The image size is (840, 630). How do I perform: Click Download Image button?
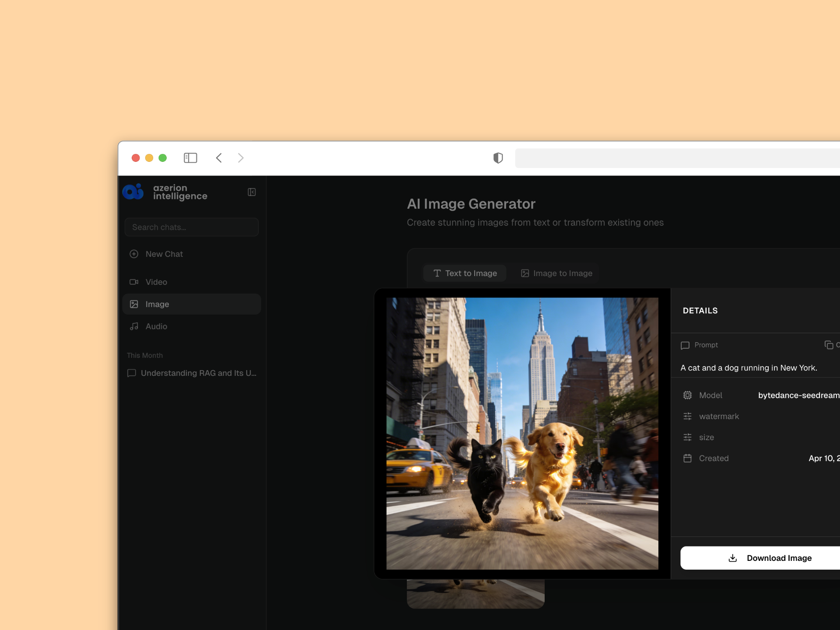click(x=770, y=558)
